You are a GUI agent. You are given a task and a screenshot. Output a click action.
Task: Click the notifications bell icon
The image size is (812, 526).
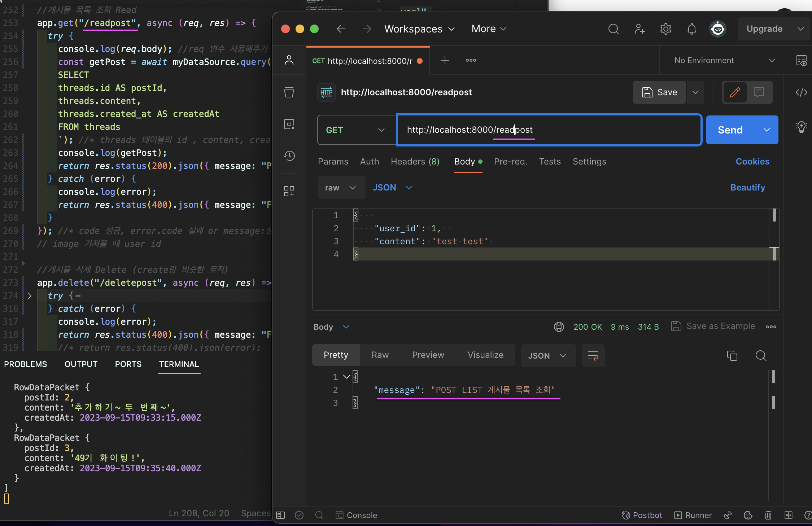point(691,29)
